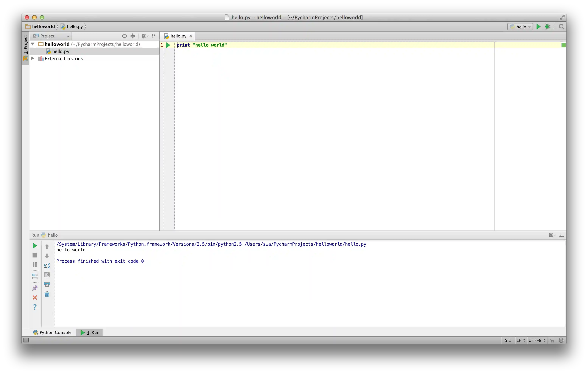This screenshot has height=374, width=588.
Task: Click the hello world output line
Action: tap(71, 250)
